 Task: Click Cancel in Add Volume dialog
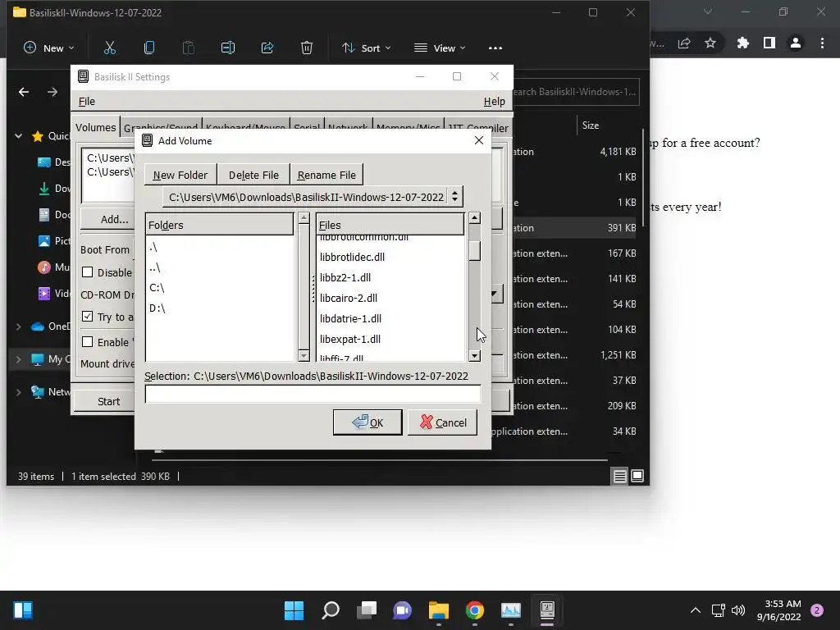tap(442, 422)
